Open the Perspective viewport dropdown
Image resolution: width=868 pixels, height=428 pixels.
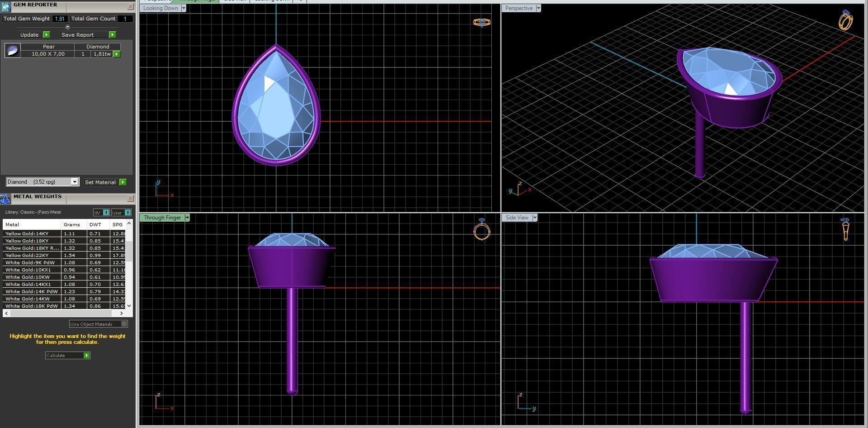point(538,8)
